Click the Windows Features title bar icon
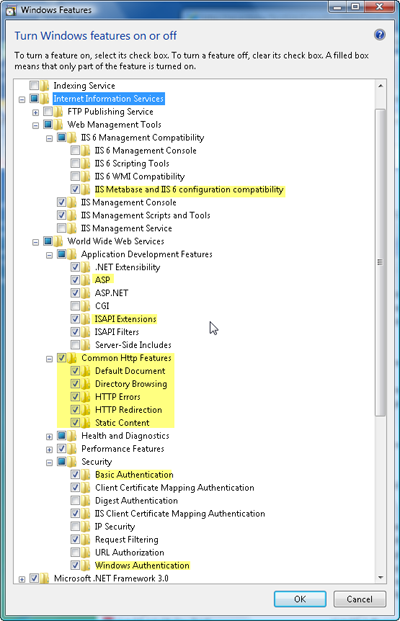Image resolution: width=400 pixels, height=621 pixels. click(10, 10)
